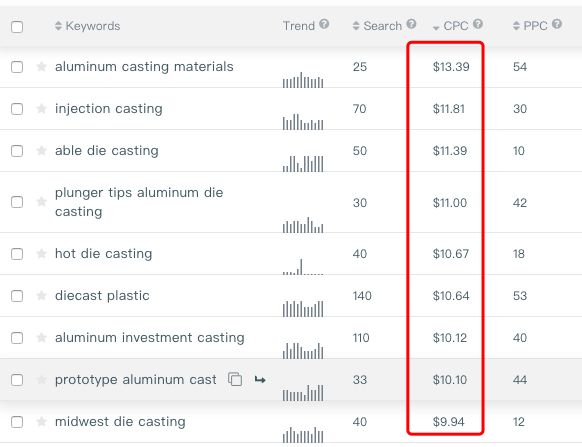Viewport: 582px width, 447px height.
Task: Sort by PPC column header
Action: pyautogui.click(x=530, y=26)
